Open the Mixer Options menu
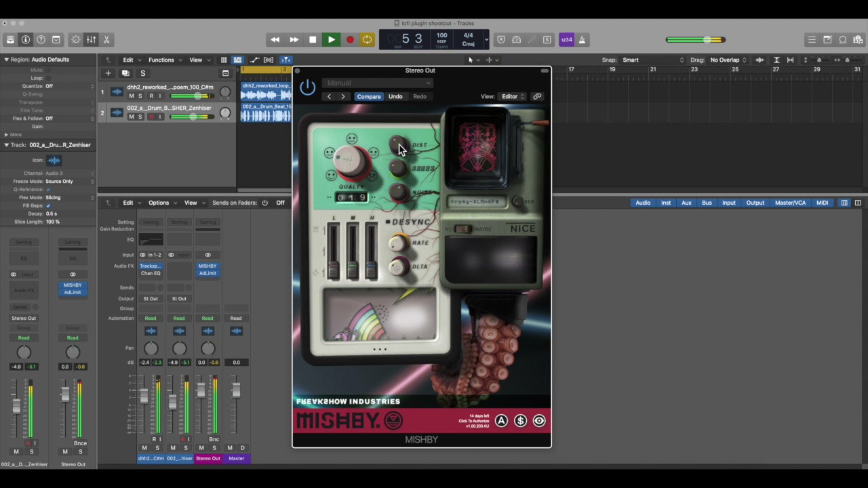This screenshot has height=488, width=868. (161, 203)
